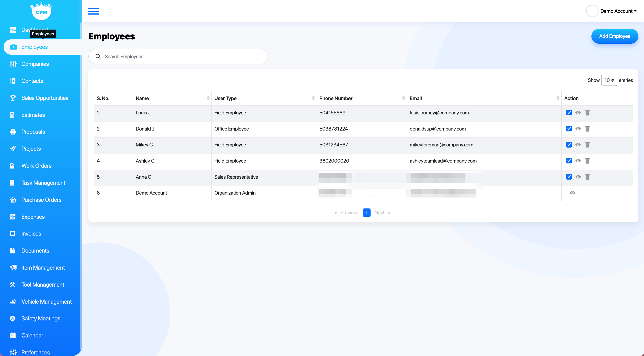Click the Calendar sidebar icon

point(13,335)
